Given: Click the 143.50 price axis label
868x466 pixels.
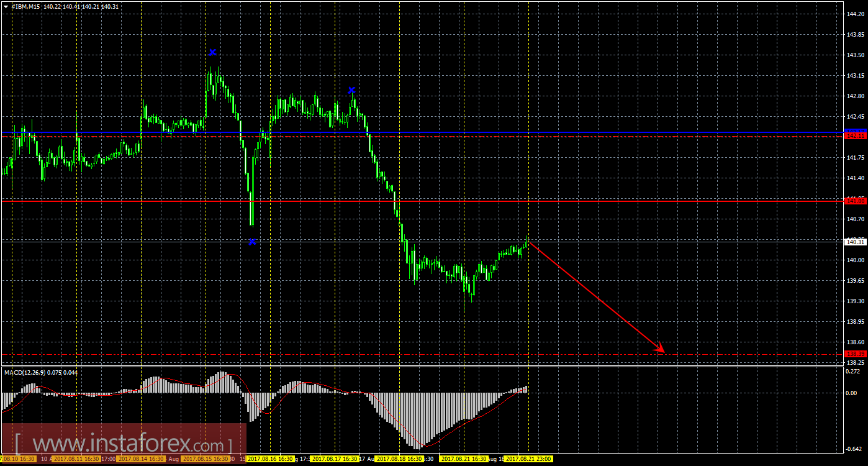Looking at the screenshot, I should [x=856, y=55].
